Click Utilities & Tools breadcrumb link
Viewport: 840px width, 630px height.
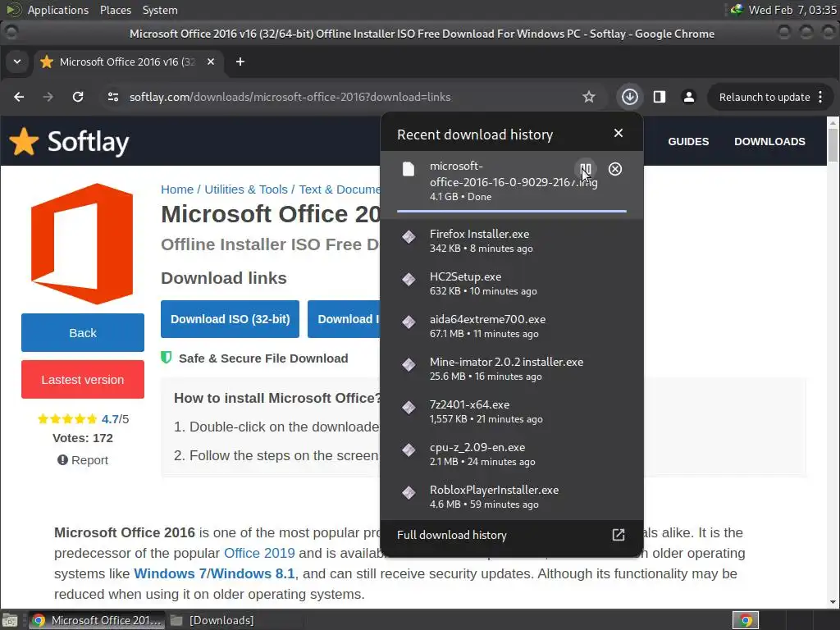246,189
